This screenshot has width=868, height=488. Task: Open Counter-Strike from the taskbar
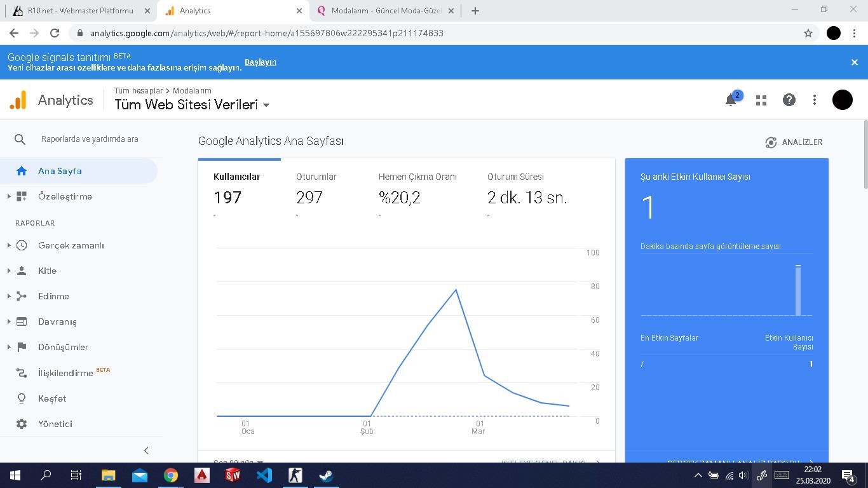(295, 475)
